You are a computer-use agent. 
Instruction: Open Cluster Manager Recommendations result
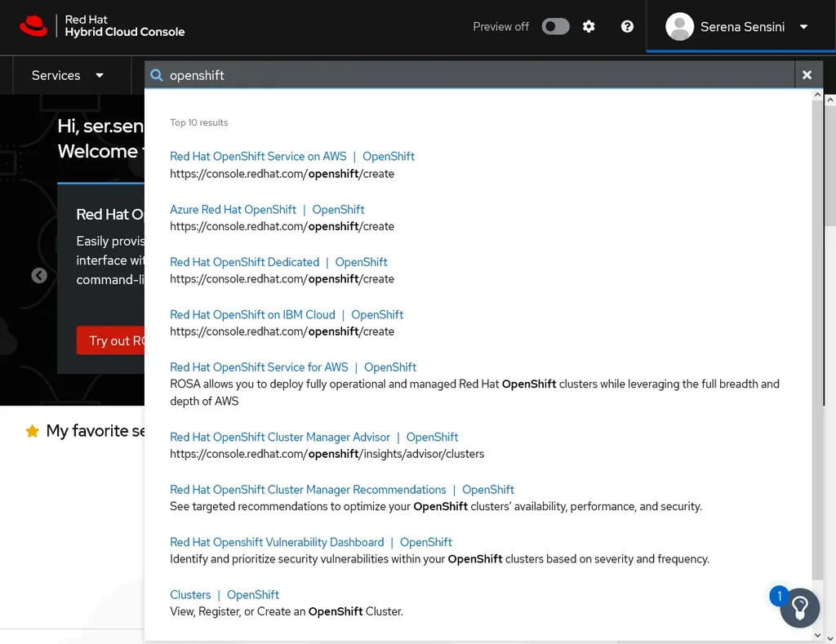[x=342, y=490]
